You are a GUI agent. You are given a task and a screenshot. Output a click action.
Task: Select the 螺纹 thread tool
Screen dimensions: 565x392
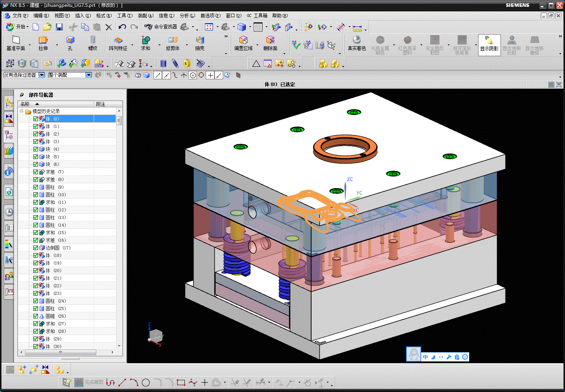tap(93, 43)
